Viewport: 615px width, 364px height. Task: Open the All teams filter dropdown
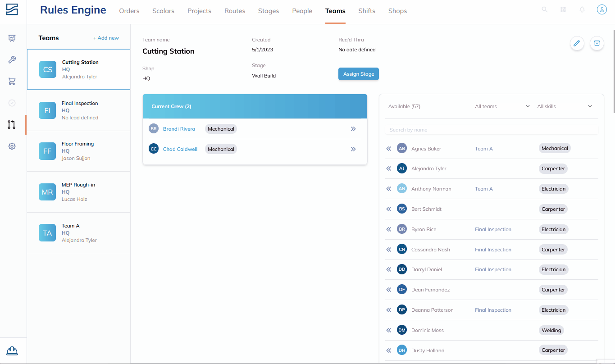click(502, 106)
